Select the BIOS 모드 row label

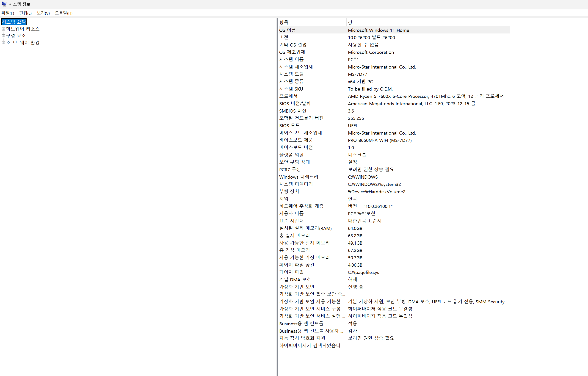click(289, 125)
